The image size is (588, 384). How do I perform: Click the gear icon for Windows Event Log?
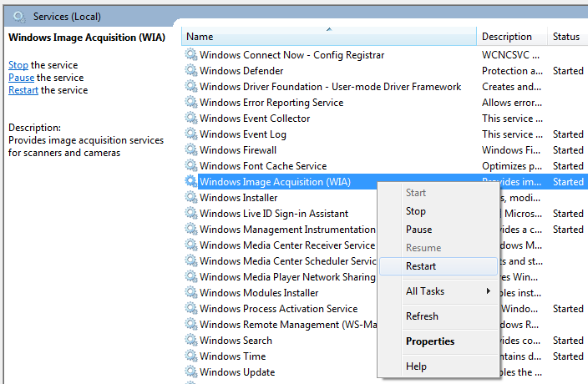click(191, 134)
